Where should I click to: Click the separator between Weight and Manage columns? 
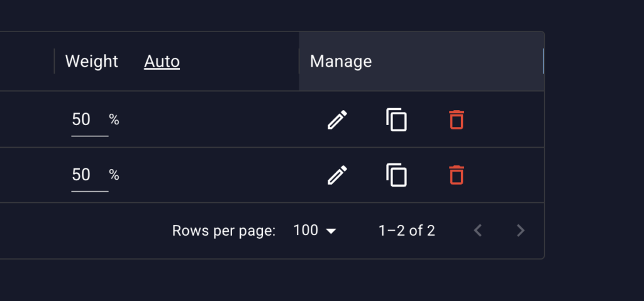(299, 61)
